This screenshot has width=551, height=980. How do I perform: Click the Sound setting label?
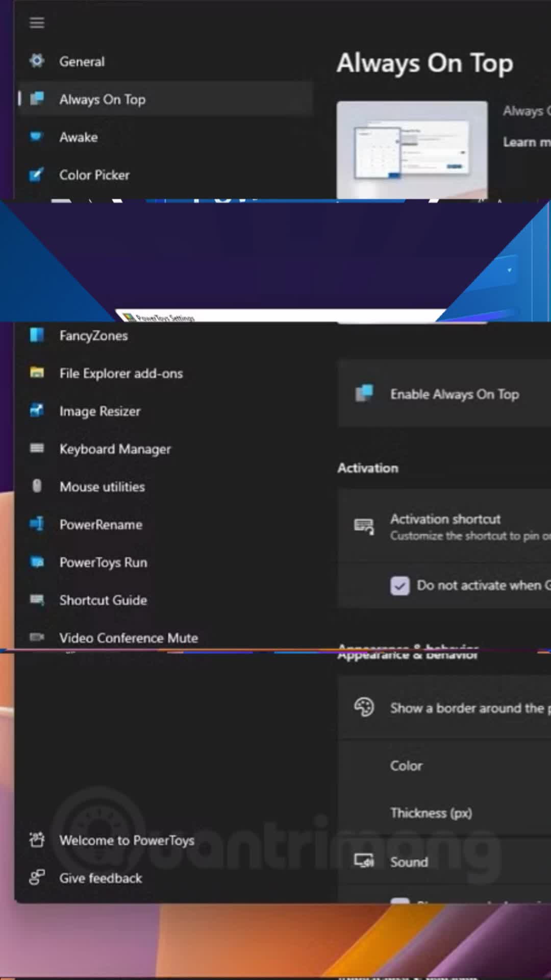[409, 862]
